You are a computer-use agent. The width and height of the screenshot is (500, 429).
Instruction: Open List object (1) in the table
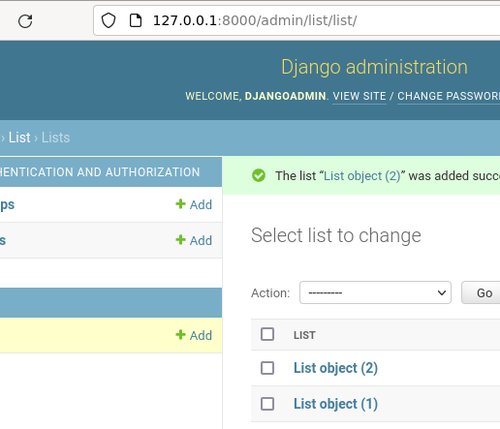pos(336,404)
